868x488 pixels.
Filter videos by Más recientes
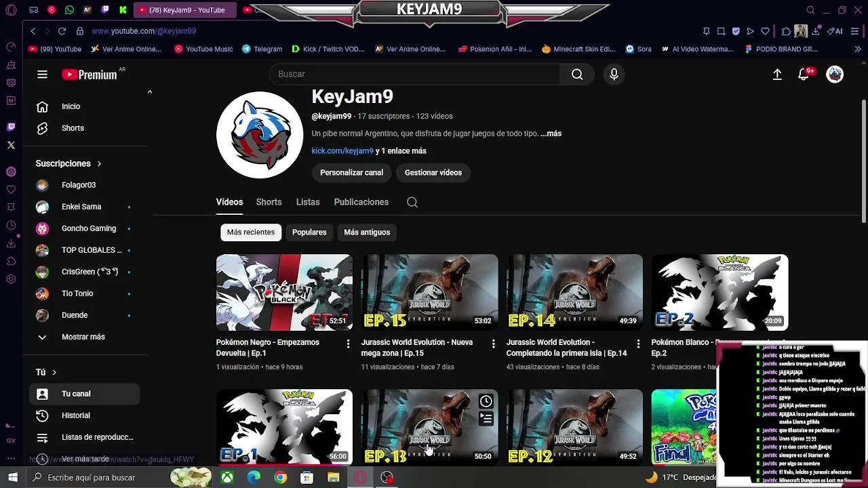tap(251, 232)
